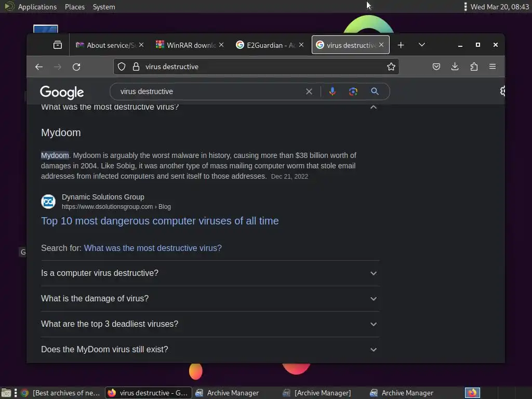The width and height of the screenshot is (532, 399).
Task: Close the About service tab
Action: coord(141,45)
